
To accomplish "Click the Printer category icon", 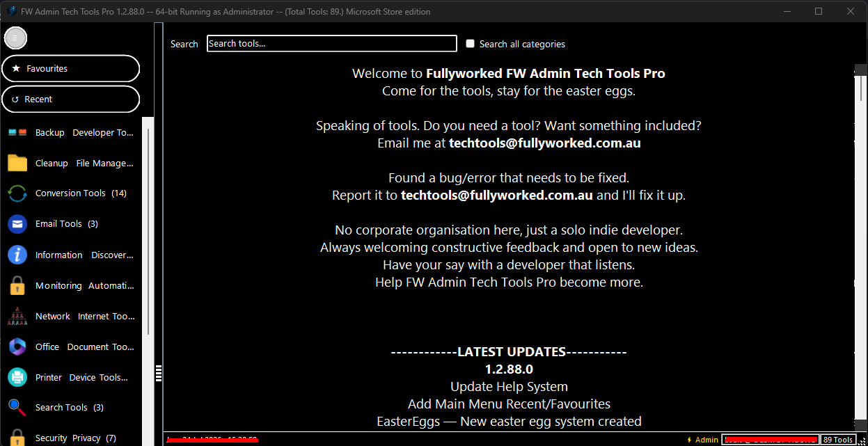I will [x=17, y=377].
